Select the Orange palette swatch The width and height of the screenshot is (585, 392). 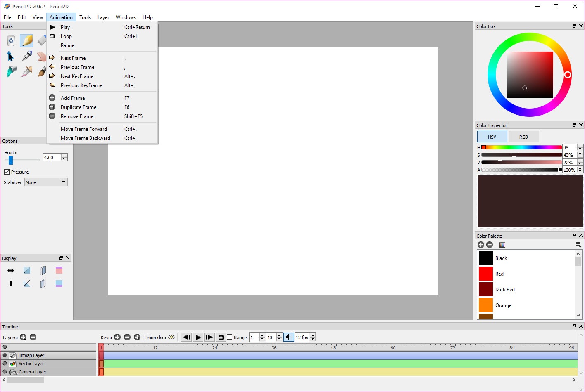pos(486,305)
